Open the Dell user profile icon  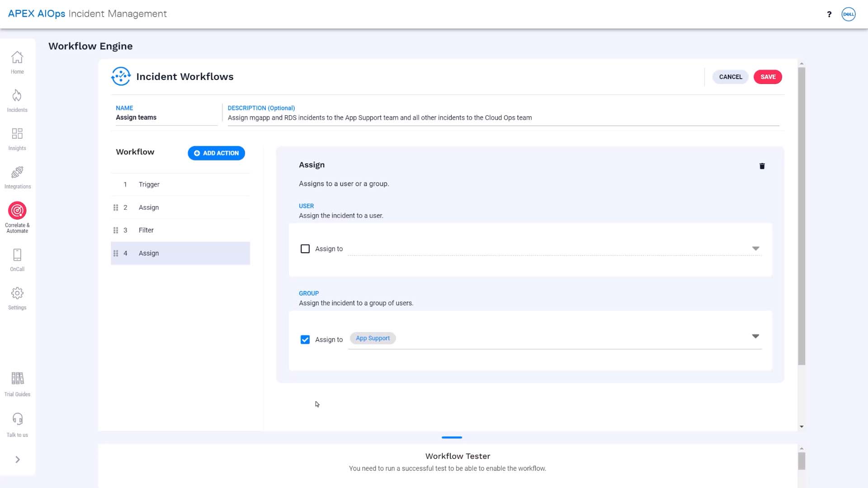pos(849,14)
